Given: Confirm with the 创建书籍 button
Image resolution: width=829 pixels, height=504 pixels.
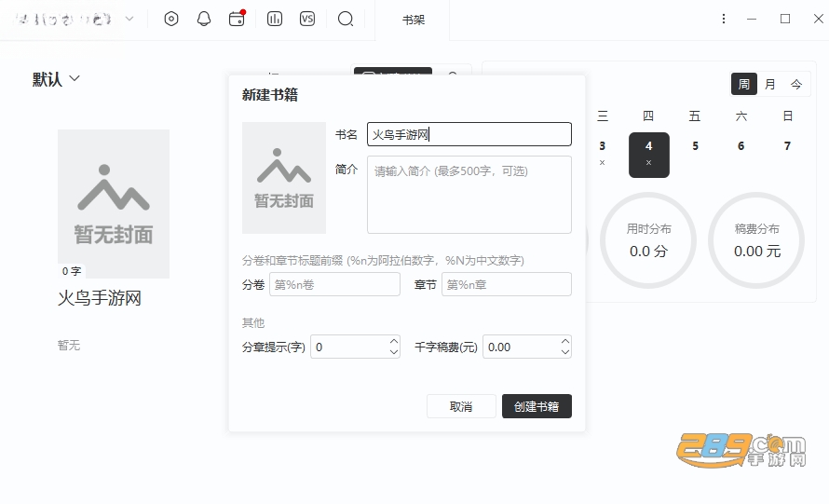Looking at the screenshot, I should pos(537,406).
